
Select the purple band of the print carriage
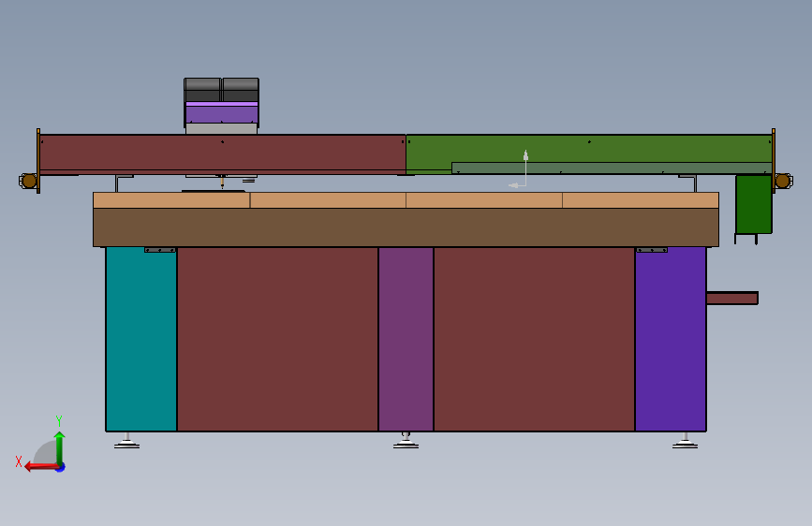[x=222, y=112]
